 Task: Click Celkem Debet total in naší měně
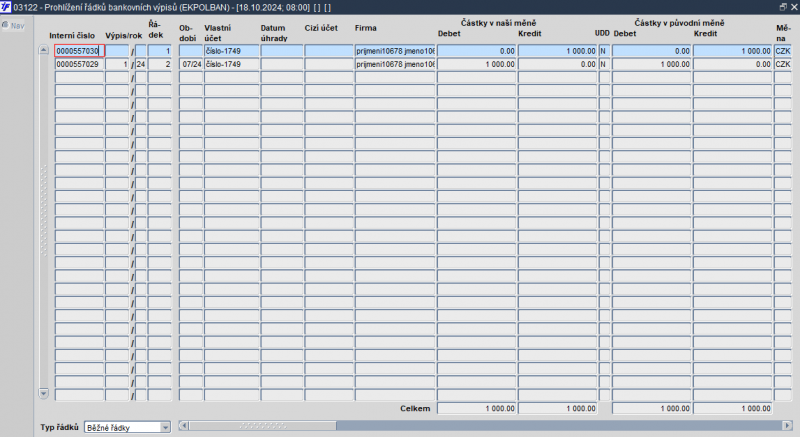pyautogui.click(x=477, y=408)
